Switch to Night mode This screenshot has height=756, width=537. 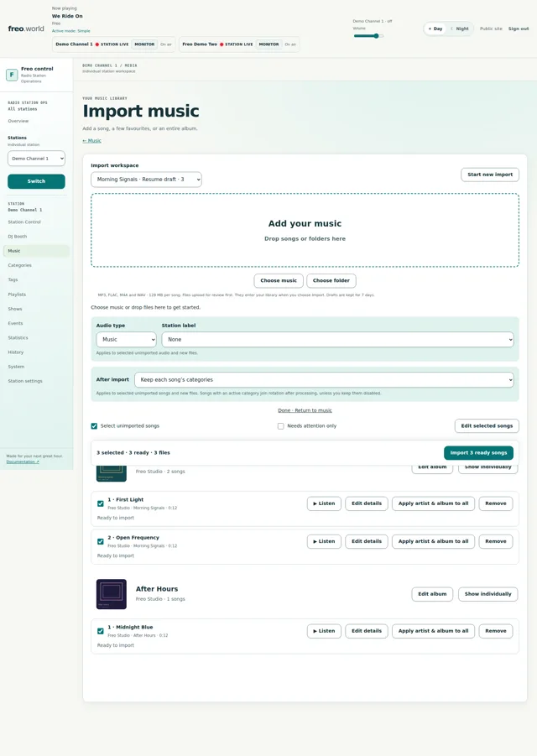click(x=460, y=29)
